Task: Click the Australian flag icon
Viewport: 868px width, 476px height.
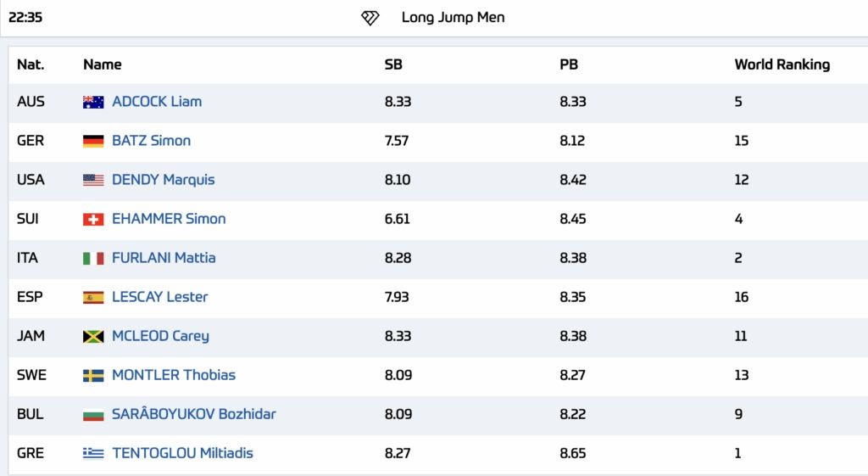Action: pyautogui.click(x=93, y=102)
